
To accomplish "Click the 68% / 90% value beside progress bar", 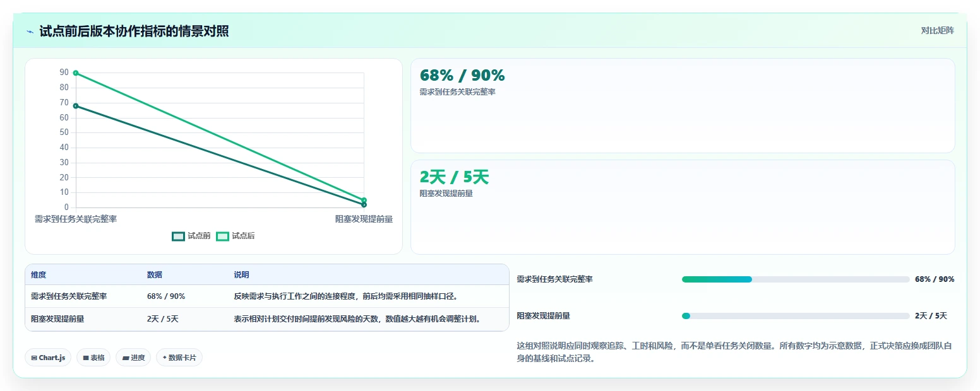I will tap(935, 279).
